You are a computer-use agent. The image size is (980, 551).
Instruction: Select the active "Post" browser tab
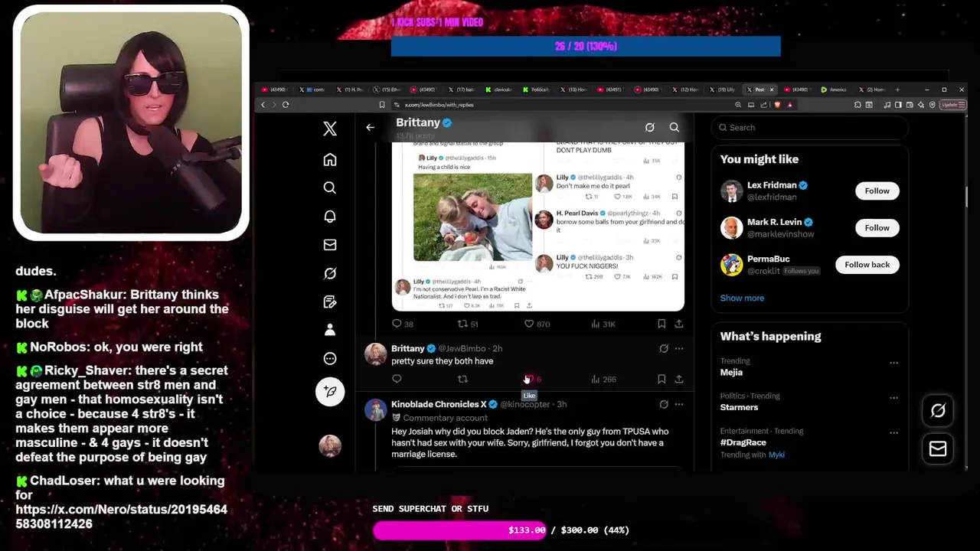point(758,90)
